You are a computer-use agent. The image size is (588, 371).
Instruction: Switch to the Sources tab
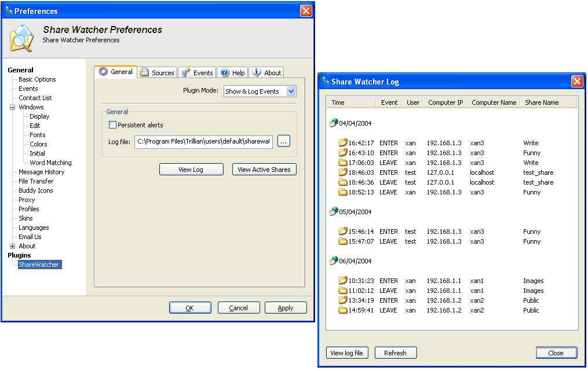coord(158,72)
